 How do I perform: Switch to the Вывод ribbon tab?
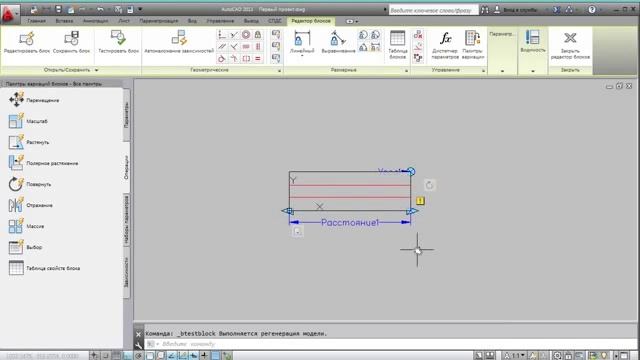point(251,21)
